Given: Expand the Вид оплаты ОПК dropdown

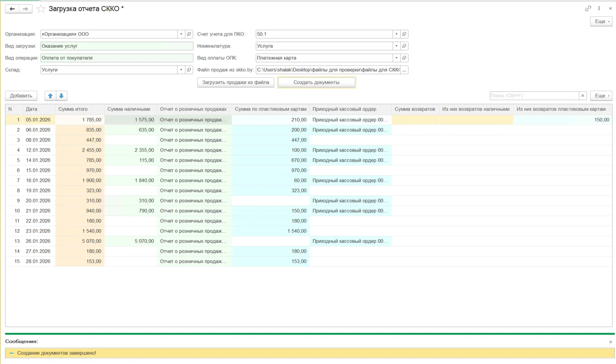Looking at the screenshot, I should (396, 58).
